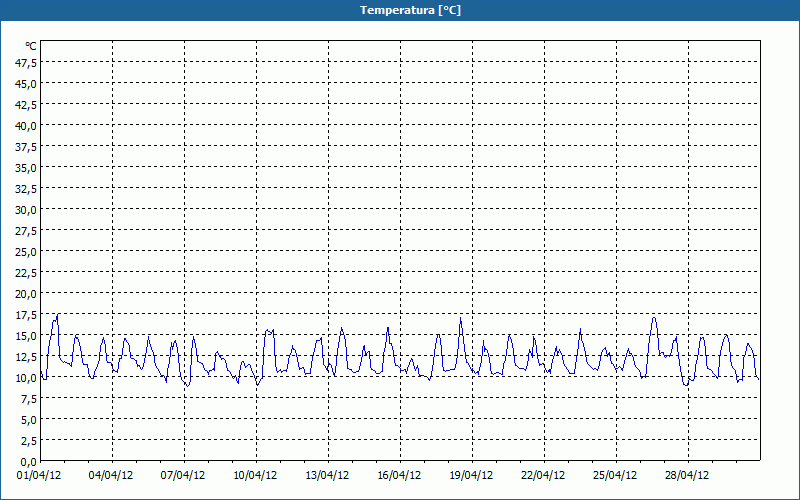
Task: Select the 20,0 y-axis value
Action: coord(26,294)
